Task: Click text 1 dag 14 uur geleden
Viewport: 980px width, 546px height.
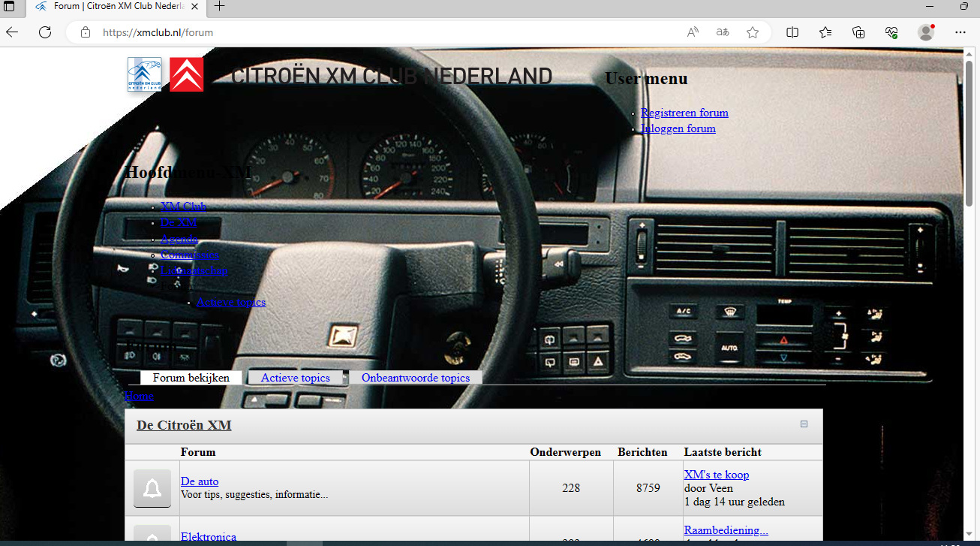Action: coord(735,502)
